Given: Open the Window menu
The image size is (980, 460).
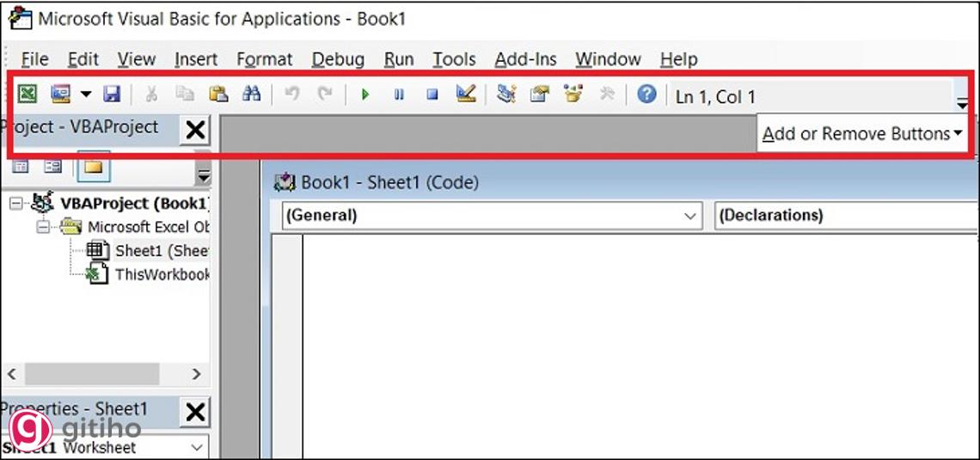Looking at the screenshot, I should [608, 59].
